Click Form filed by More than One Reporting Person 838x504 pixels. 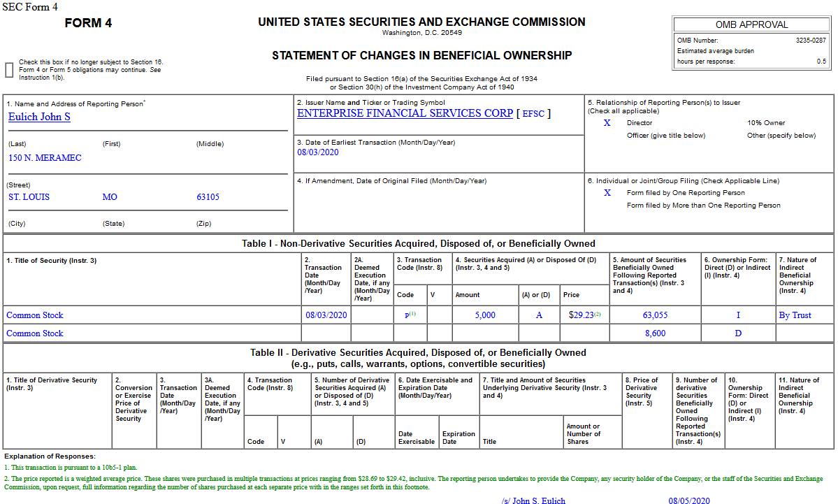[703, 206]
